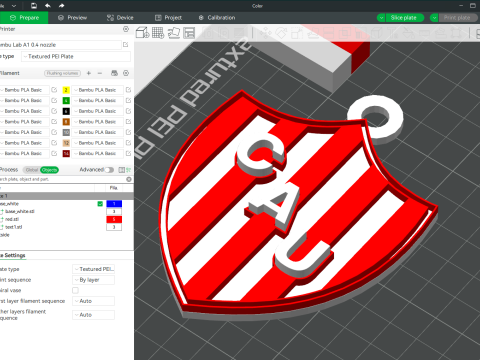This screenshot has height=360, width=480.
Task: Click the Save icon in title bar
Action: pos(34,5)
